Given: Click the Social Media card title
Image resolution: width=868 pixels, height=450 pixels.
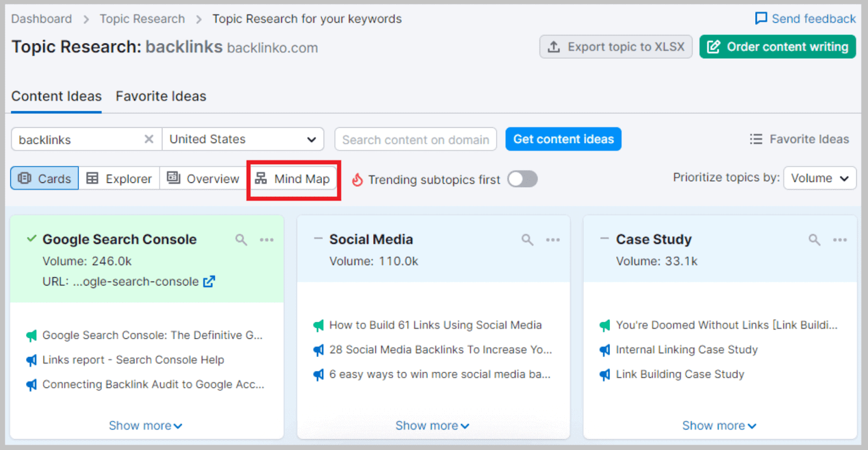Looking at the screenshot, I should pyautogui.click(x=371, y=239).
